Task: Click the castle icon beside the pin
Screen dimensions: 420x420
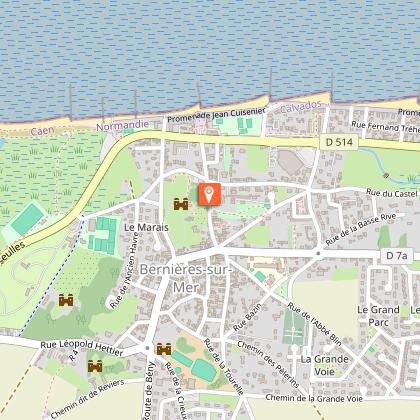Action: tap(181, 204)
